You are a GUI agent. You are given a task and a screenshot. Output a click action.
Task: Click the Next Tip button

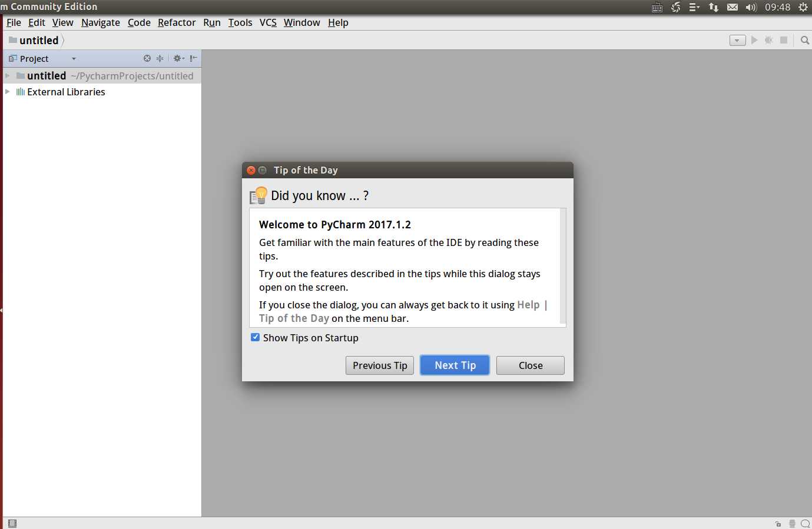pos(455,365)
